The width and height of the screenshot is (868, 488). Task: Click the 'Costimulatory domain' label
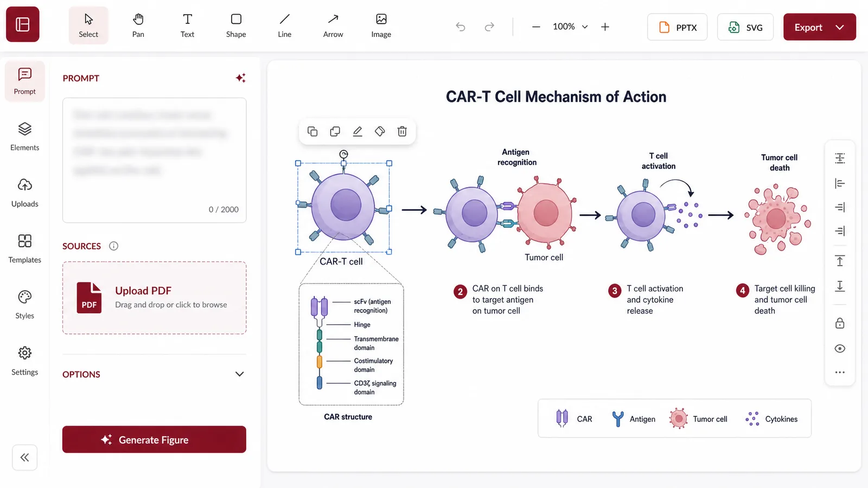(x=373, y=365)
